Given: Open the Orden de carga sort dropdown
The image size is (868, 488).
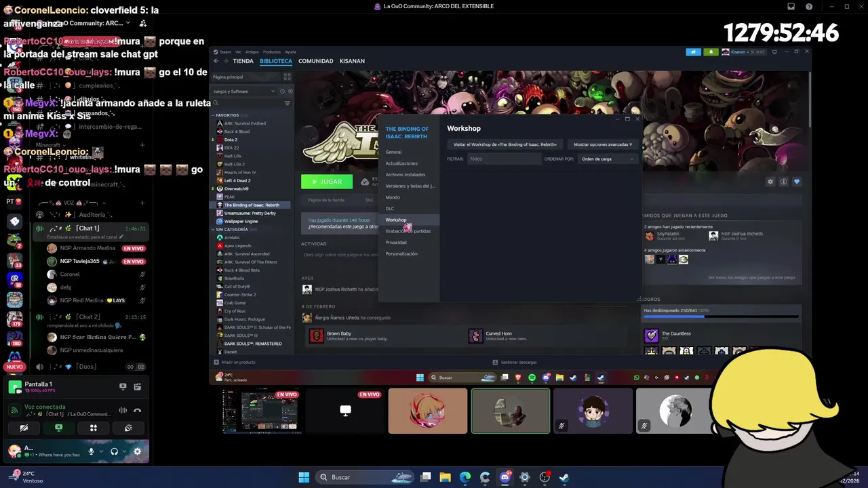Looking at the screenshot, I should click(608, 159).
